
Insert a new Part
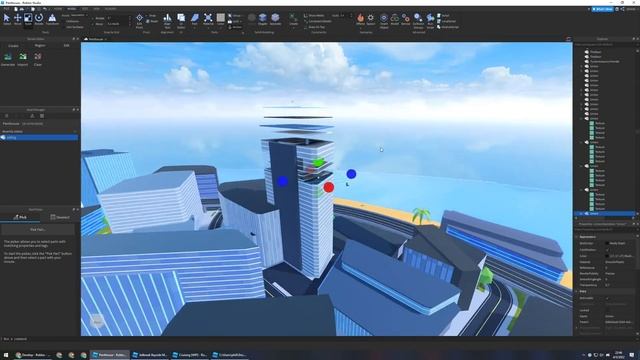tap(195, 20)
